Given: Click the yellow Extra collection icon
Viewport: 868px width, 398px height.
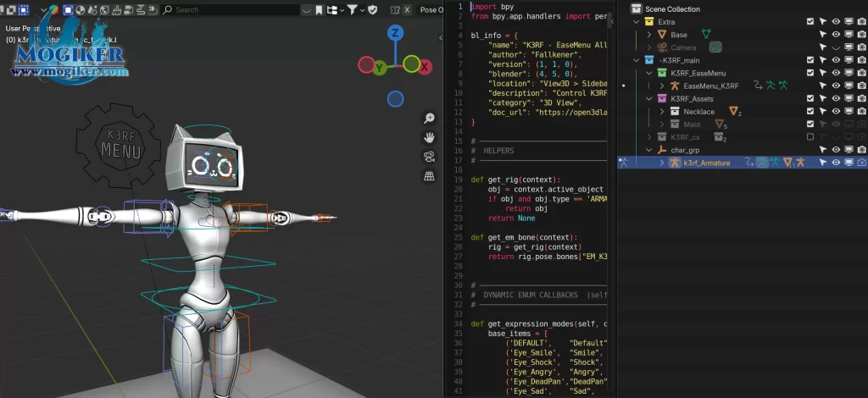Looking at the screenshot, I should 649,21.
